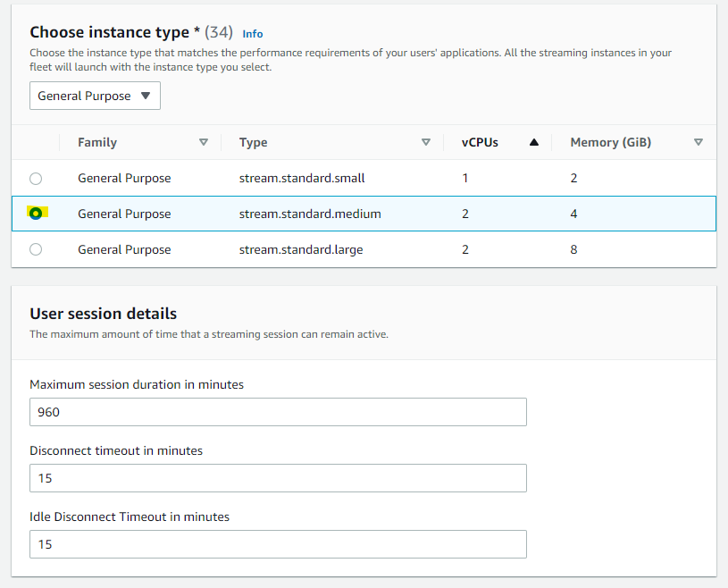
Task: Click the stream.standard.medium type cell
Action: coord(310,214)
